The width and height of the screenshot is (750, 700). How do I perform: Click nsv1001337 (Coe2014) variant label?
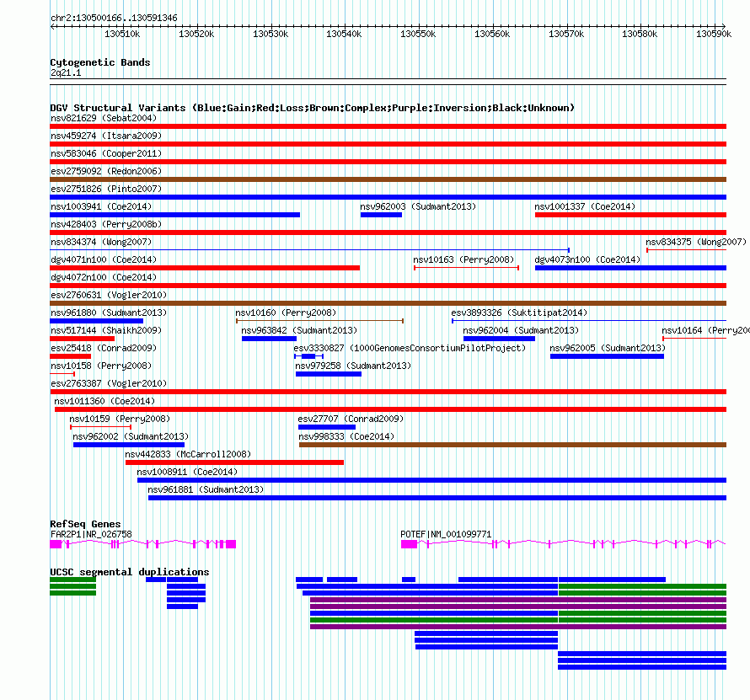click(585, 206)
